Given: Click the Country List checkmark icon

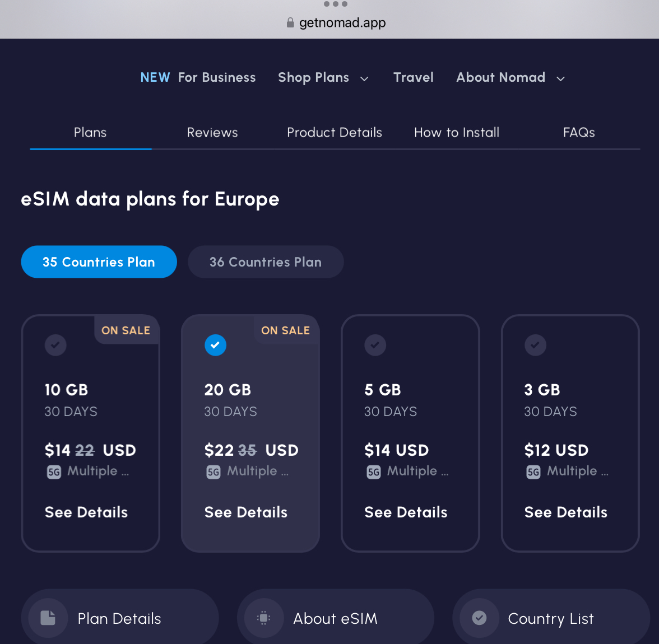Looking at the screenshot, I should click(479, 618).
